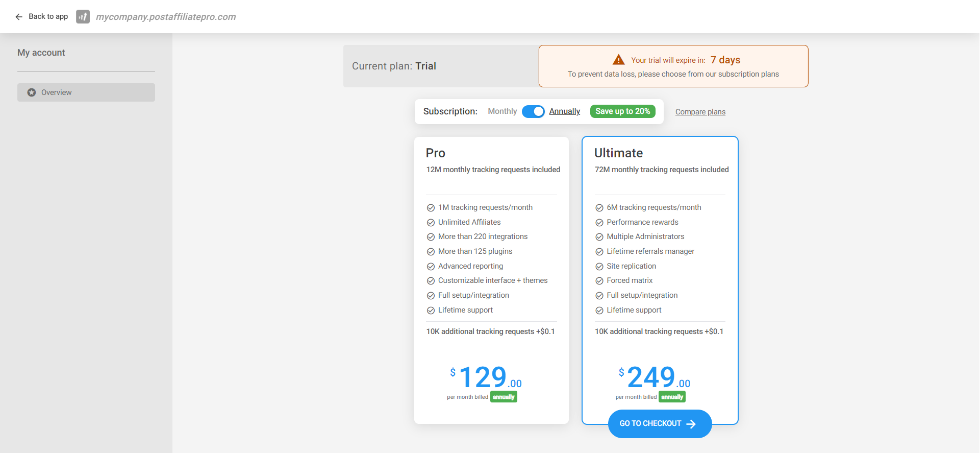This screenshot has width=980, height=453.
Task: Click check icon beside Unlimited Affiliates
Action: (x=431, y=223)
